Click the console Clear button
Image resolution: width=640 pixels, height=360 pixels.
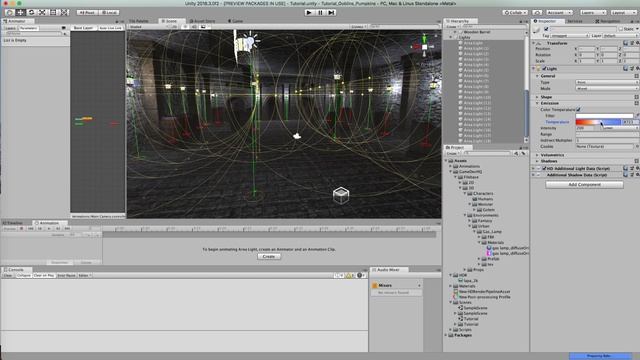[8, 276]
